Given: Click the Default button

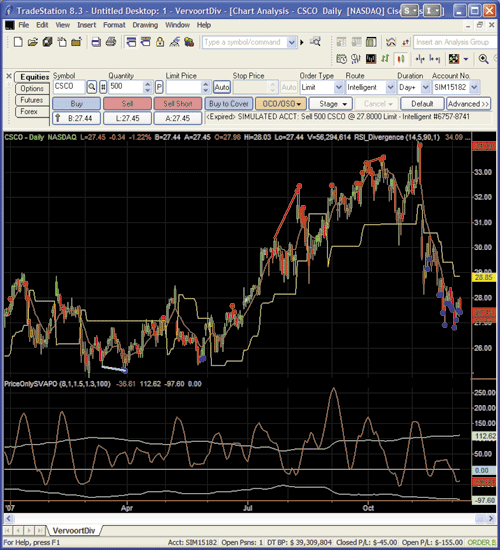Looking at the screenshot, I should (x=422, y=104).
